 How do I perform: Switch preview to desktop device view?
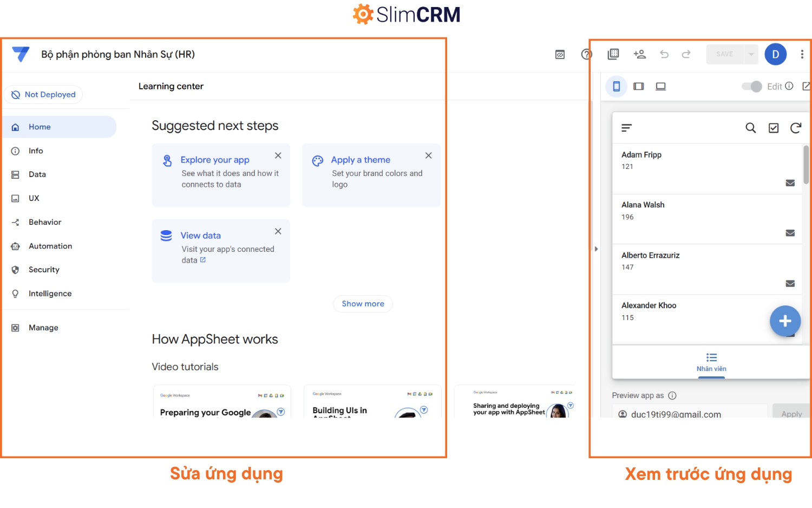pyautogui.click(x=660, y=86)
